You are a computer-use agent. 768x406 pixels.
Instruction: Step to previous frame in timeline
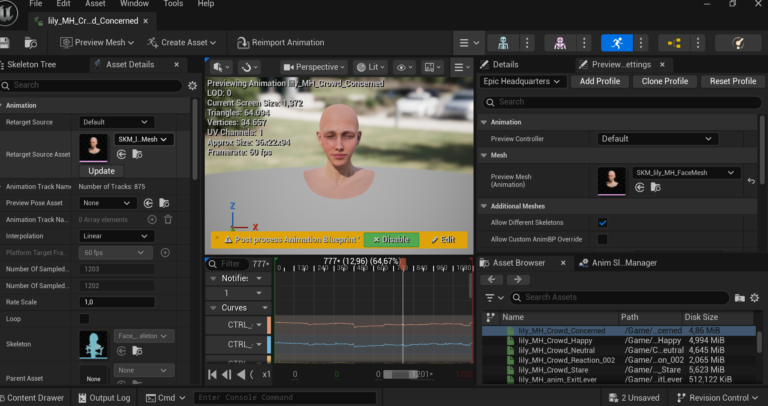[x=226, y=375]
